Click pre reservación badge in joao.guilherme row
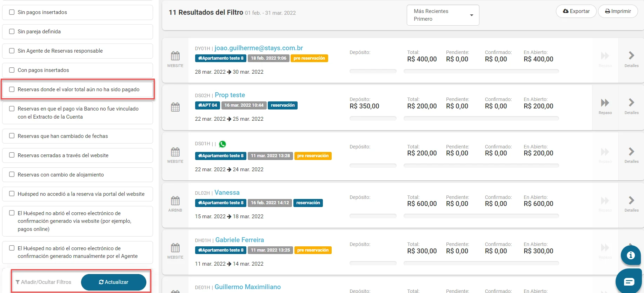This screenshot has height=293, width=644. tap(309, 58)
